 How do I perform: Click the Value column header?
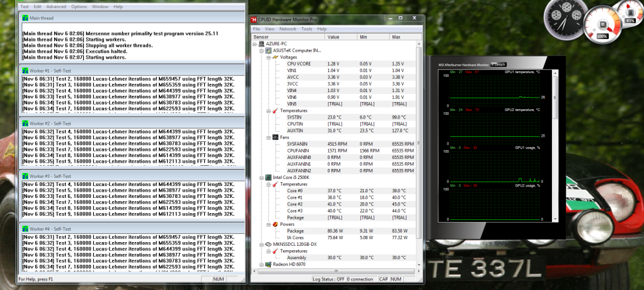(x=341, y=37)
